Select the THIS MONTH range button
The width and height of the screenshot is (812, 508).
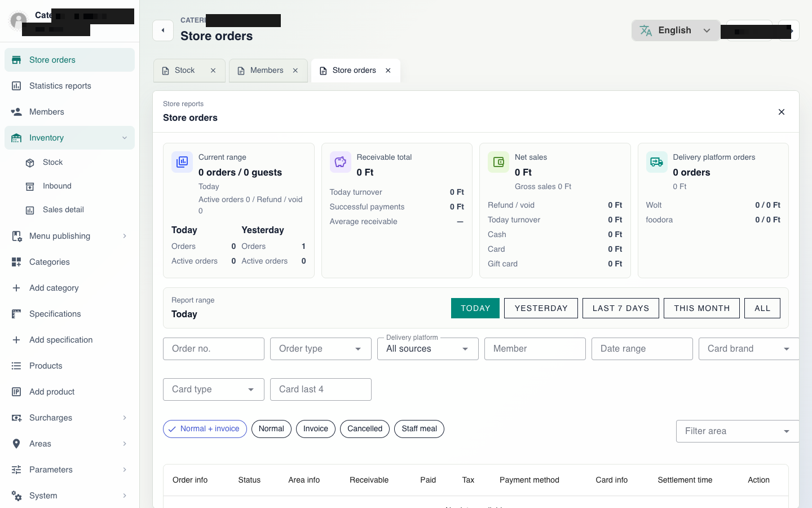pos(701,308)
